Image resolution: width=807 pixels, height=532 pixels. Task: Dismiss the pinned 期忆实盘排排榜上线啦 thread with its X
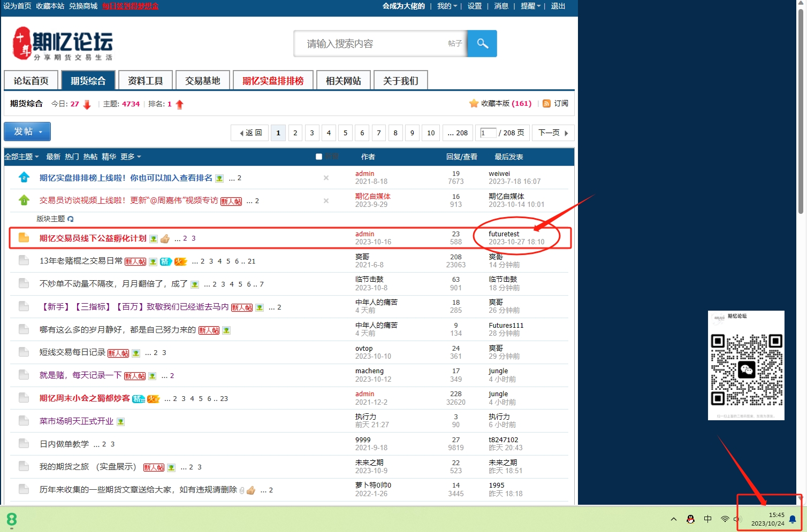click(x=326, y=178)
